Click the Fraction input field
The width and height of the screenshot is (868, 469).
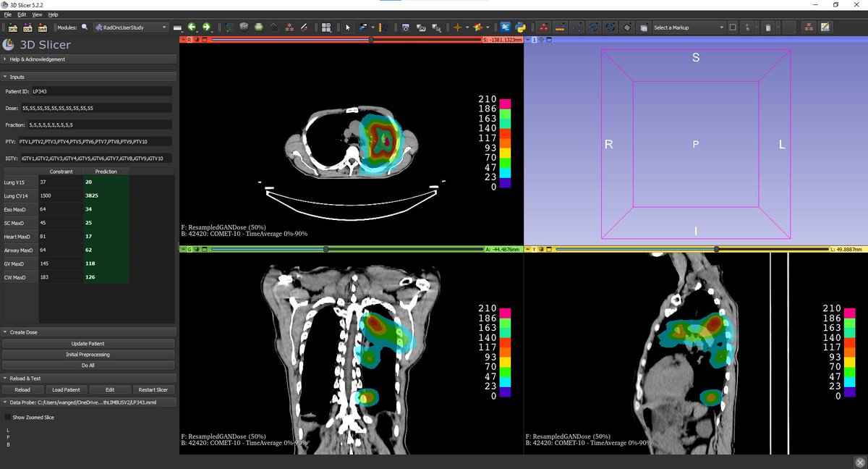tap(100, 124)
